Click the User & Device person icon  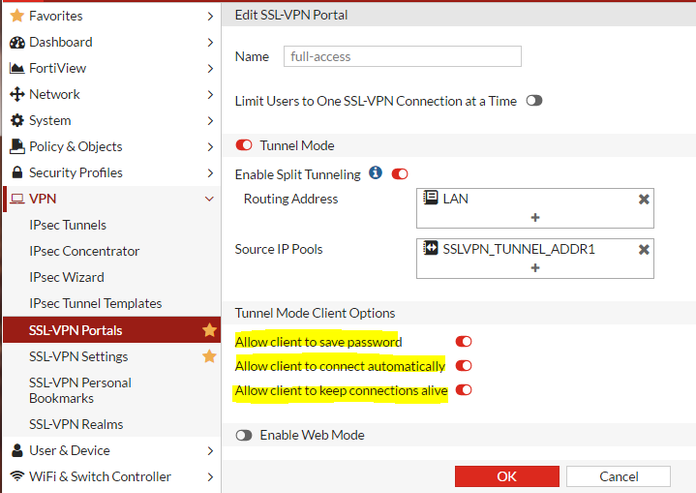click(17, 450)
